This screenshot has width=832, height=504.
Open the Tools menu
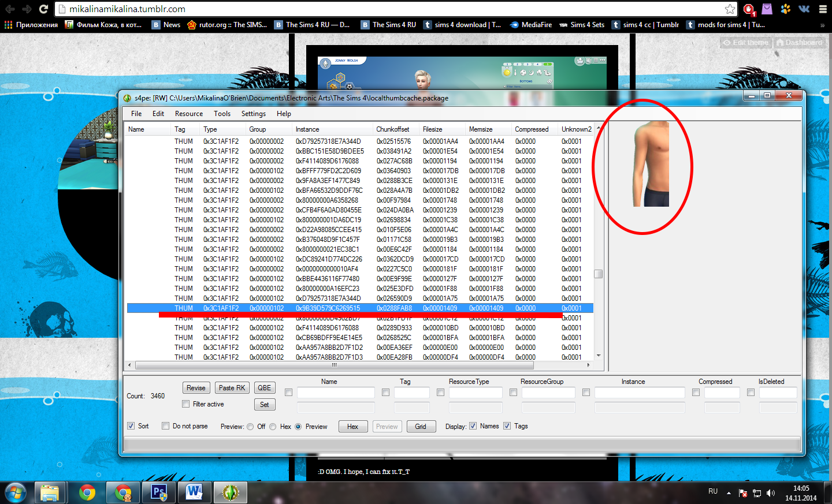[x=222, y=114]
